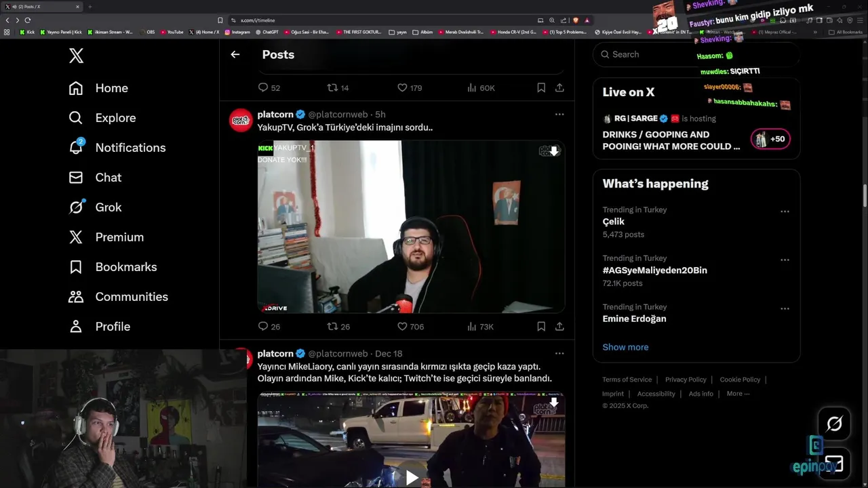Open more options for Çelik trend
This screenshot has height=488, width=868.
coord(785,211)
